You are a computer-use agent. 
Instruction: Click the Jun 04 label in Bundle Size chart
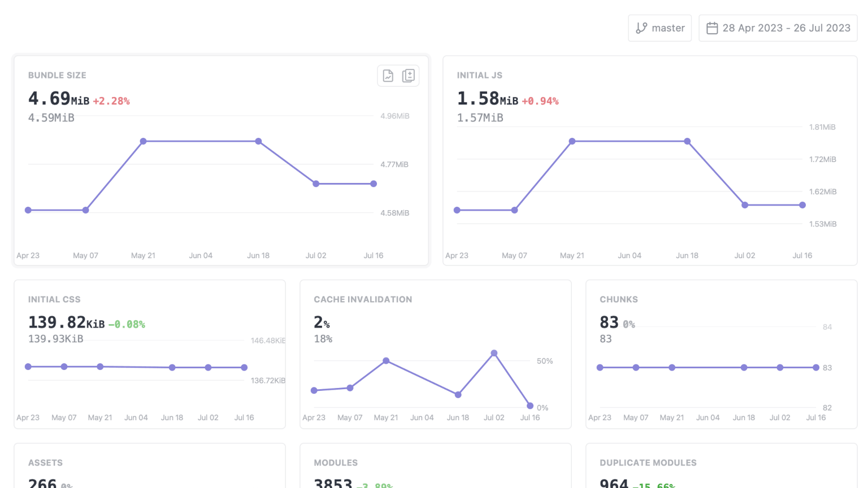[x=201, y=255]
